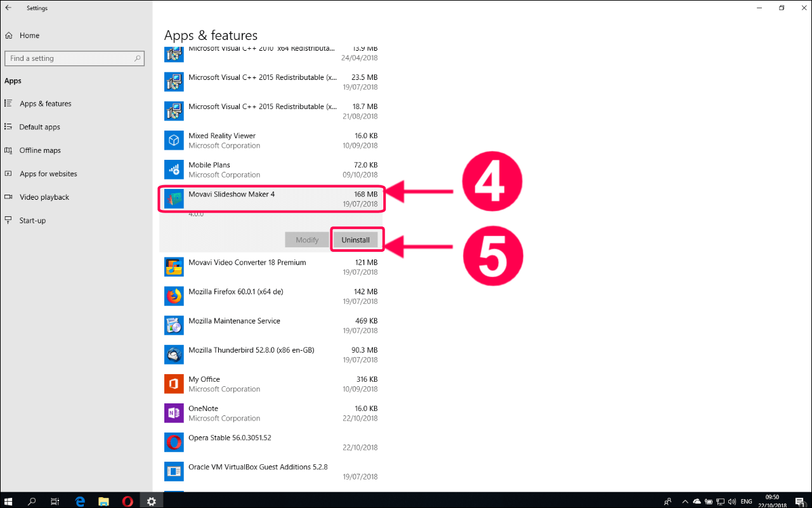
Task: Click the Mozilla Thunderbird app icon
Action: (174, 355)
